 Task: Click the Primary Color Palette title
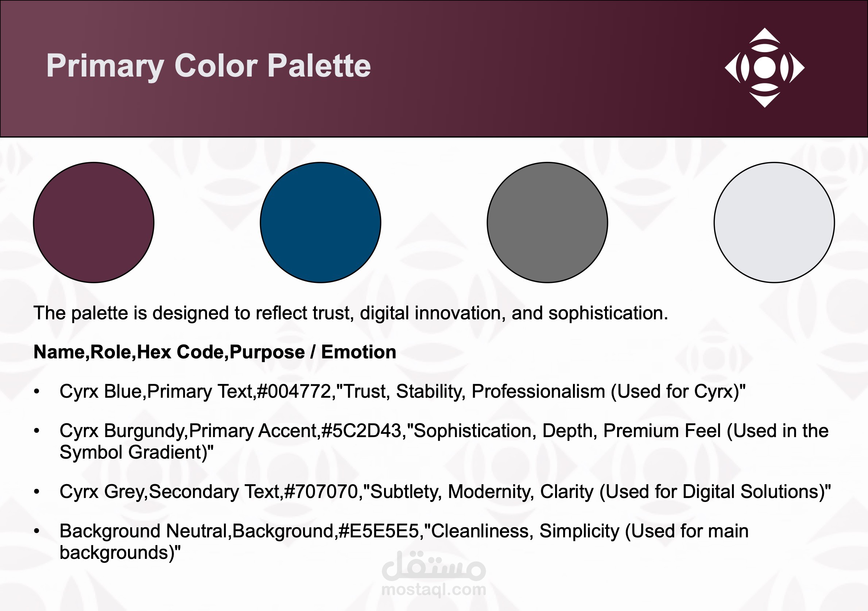[x=208, y=66]
